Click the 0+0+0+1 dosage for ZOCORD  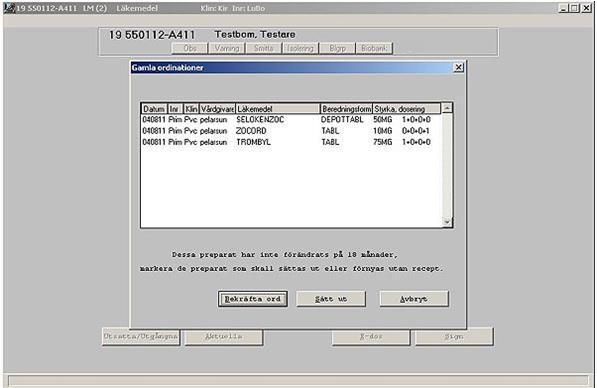[x=416, y=131]
